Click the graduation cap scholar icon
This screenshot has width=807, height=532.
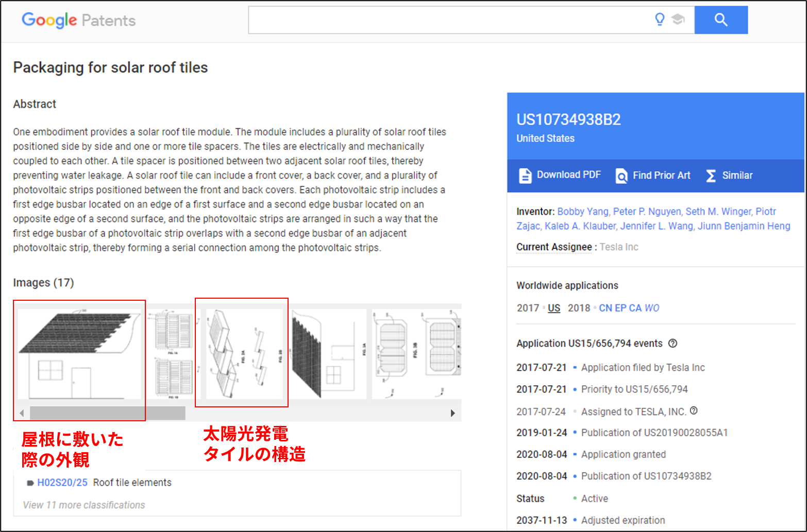(678, 20)
